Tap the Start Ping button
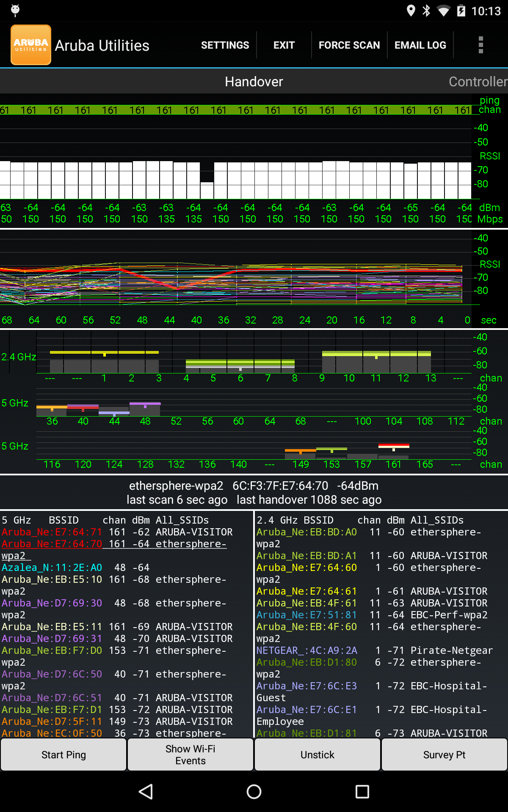 63,754
